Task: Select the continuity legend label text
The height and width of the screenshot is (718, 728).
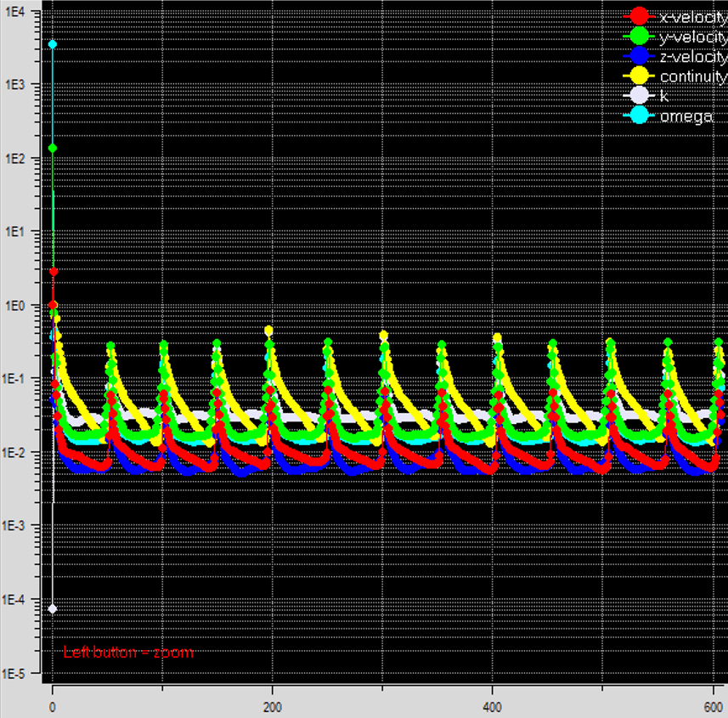Action: tap(692, 76)
